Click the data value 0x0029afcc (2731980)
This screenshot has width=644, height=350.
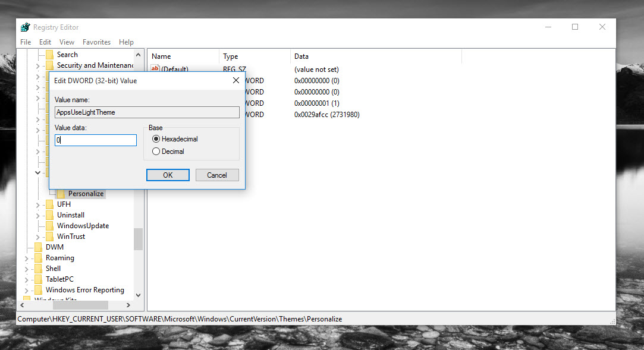327,115
